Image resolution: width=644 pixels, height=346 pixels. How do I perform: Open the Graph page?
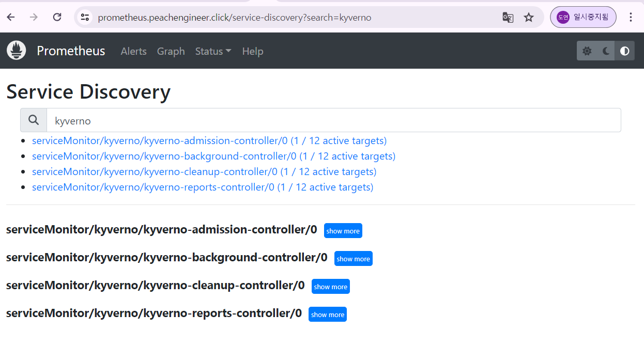171,51
